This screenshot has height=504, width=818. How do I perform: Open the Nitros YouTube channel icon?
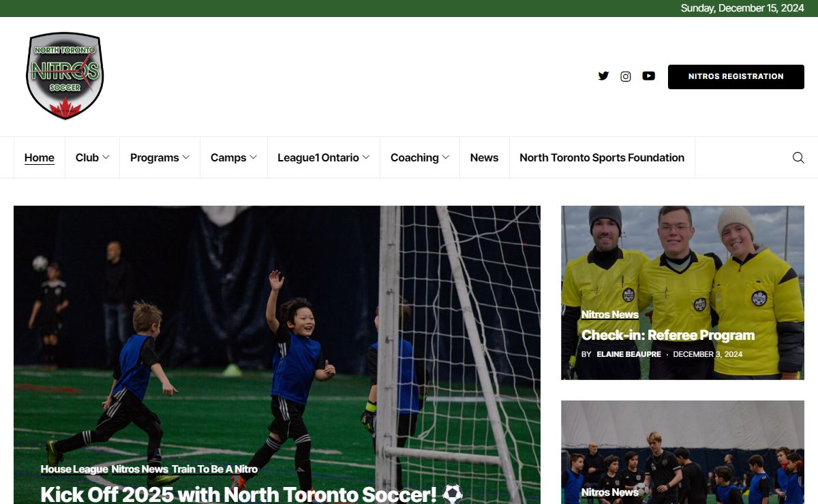click(x=648, y=76)
